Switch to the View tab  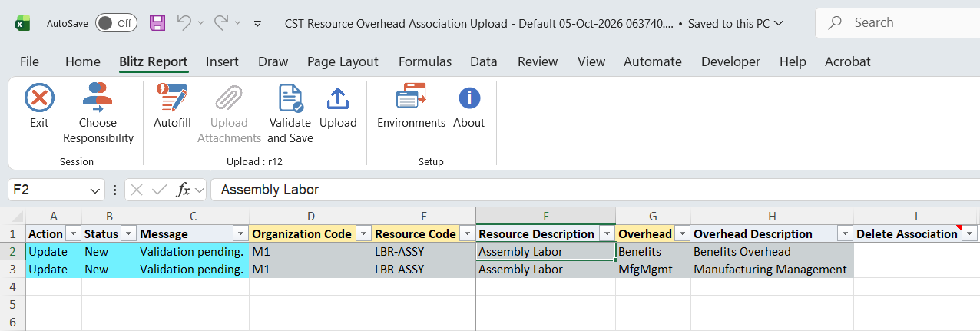[x=591, y=61]
